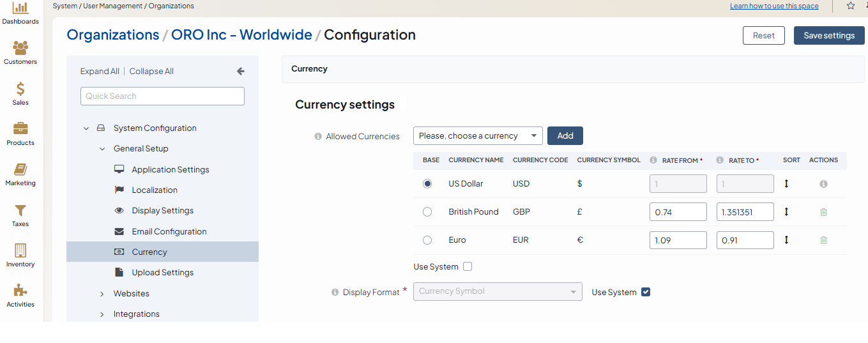Click the Inventory building icon

tap(20, 250)
